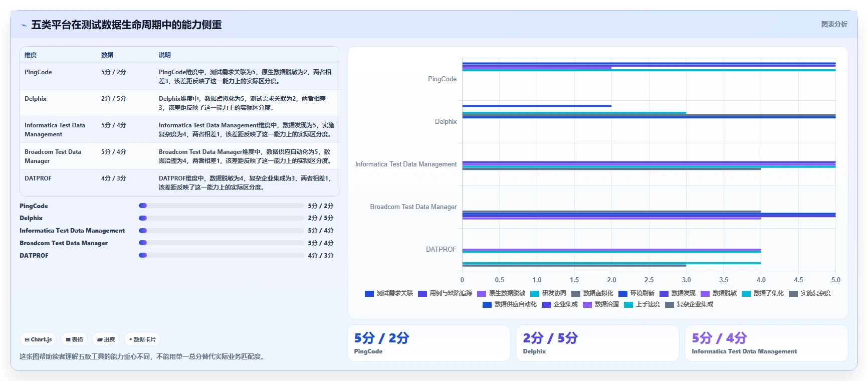
Task: Toggle the 原生数据脱敏 legend swatch
Action: [x=482, y=293]
